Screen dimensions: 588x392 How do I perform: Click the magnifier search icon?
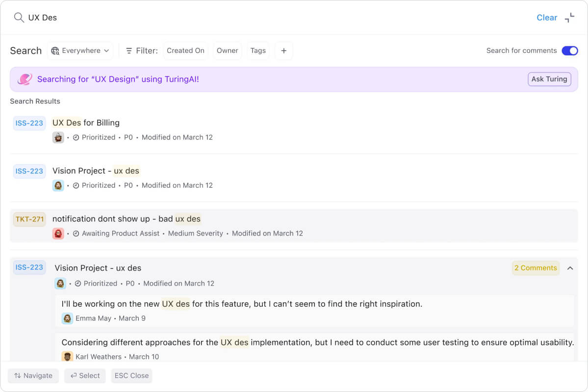pyautogui.click(x=19, y=18)
